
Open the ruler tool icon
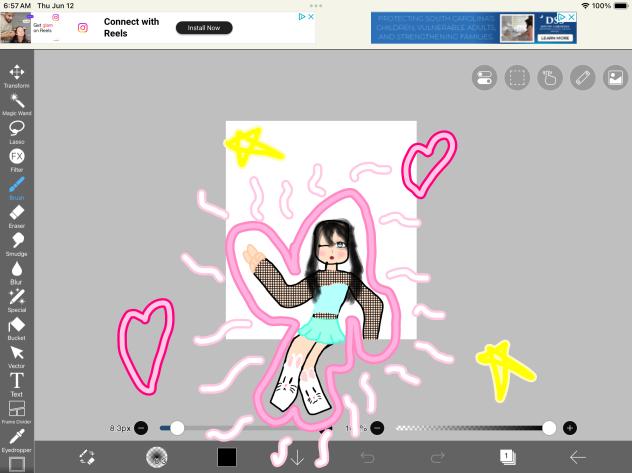(x=582, y=77)
